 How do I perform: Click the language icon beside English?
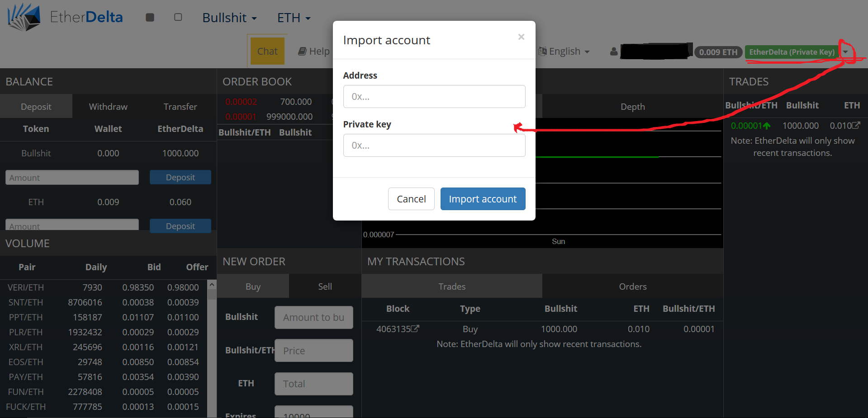542,52
